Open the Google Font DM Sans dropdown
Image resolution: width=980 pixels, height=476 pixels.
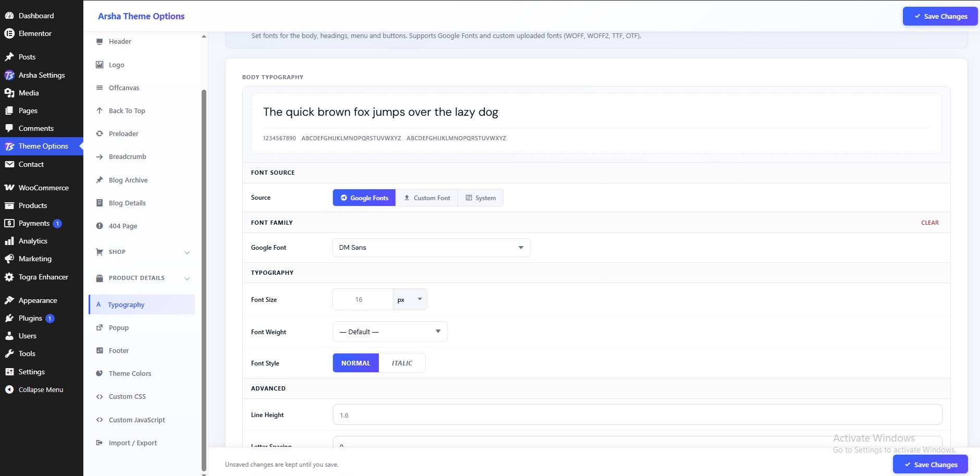[431, 248]
